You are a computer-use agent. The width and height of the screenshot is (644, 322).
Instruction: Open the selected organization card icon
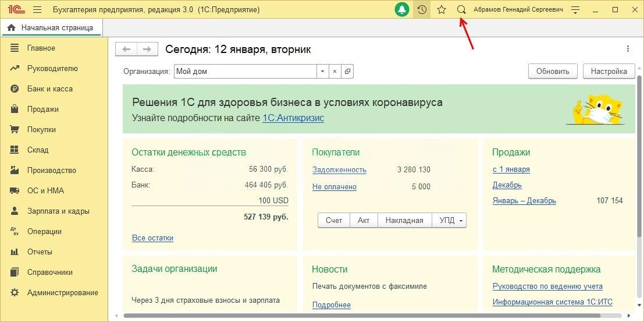tap(347, 72)
